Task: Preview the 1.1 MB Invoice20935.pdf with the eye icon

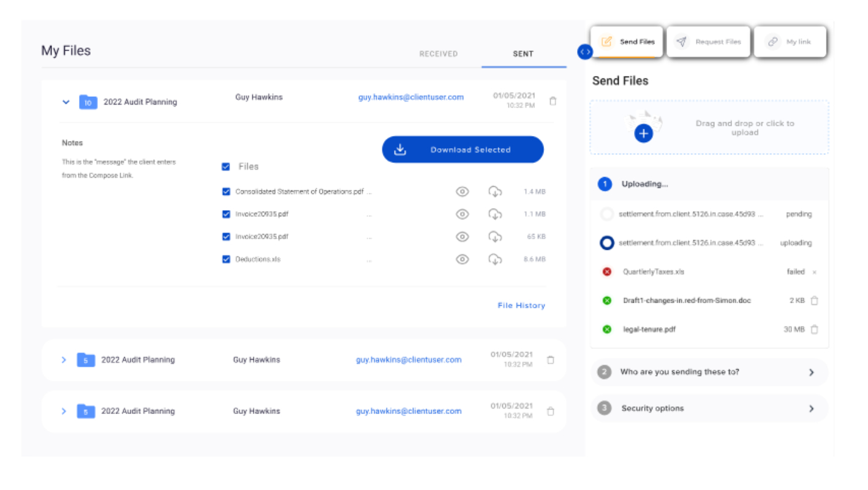Action: tap(462, 214)
